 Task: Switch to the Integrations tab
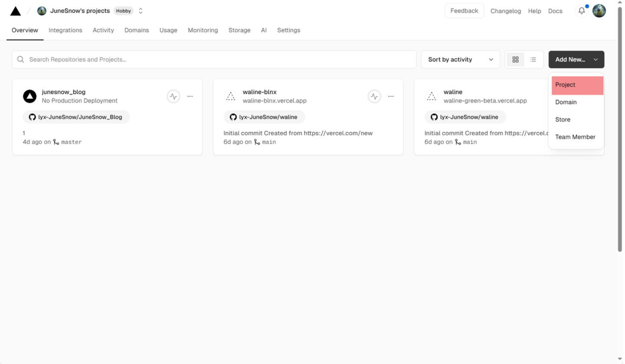pos(65,30)
